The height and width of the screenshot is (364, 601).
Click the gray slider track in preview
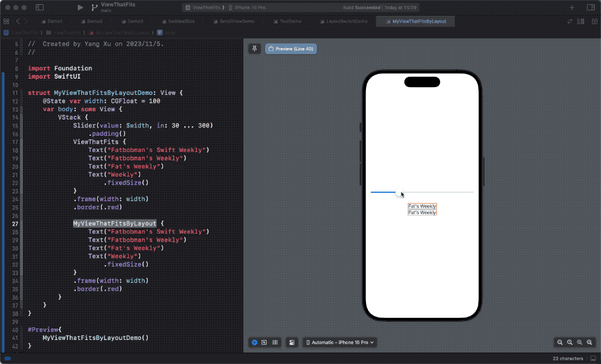[439, 192]
